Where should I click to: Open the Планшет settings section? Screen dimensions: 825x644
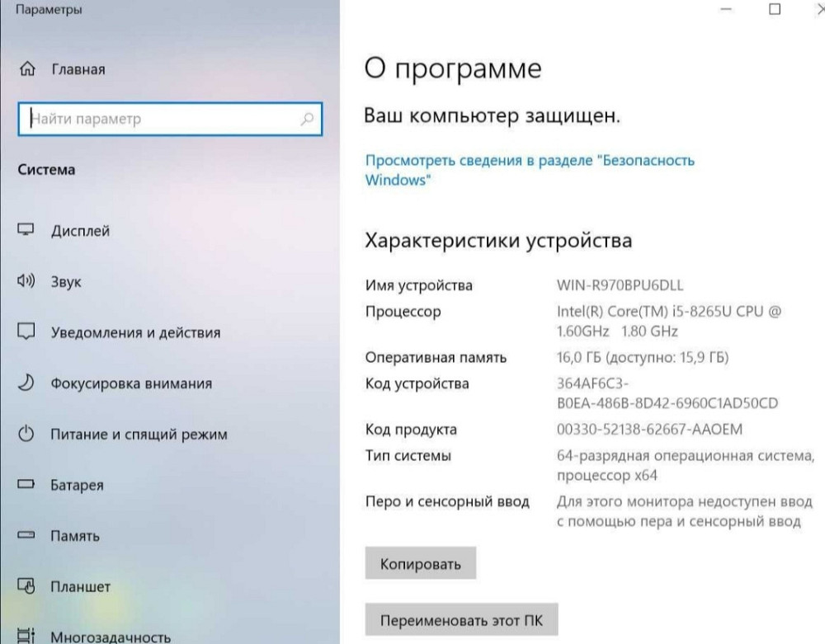tap(80, 587)
